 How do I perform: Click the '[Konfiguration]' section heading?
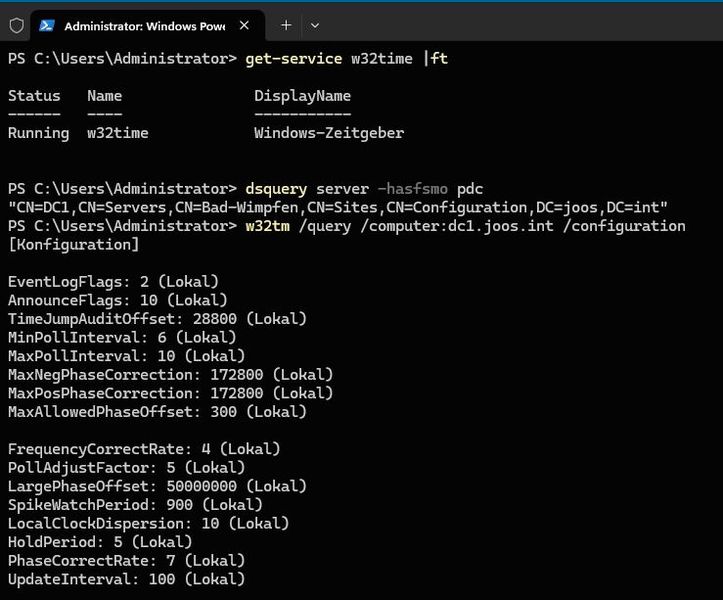(x=74, y=244)
